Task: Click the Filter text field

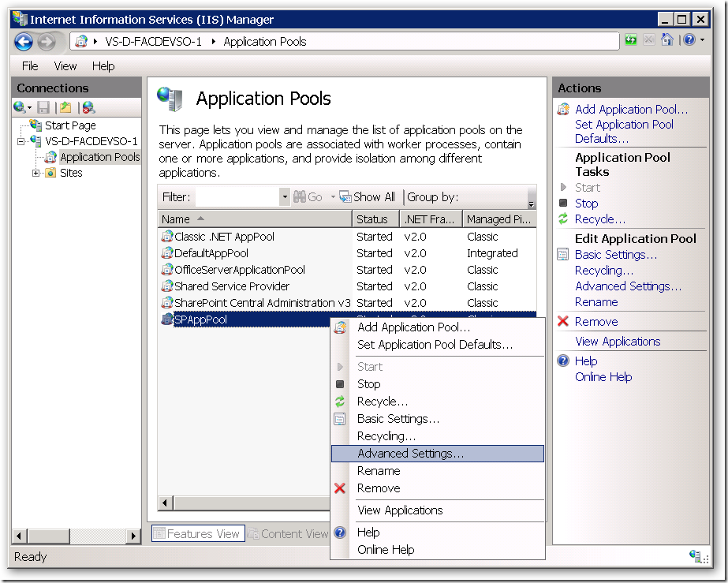Action: point(237,197)
